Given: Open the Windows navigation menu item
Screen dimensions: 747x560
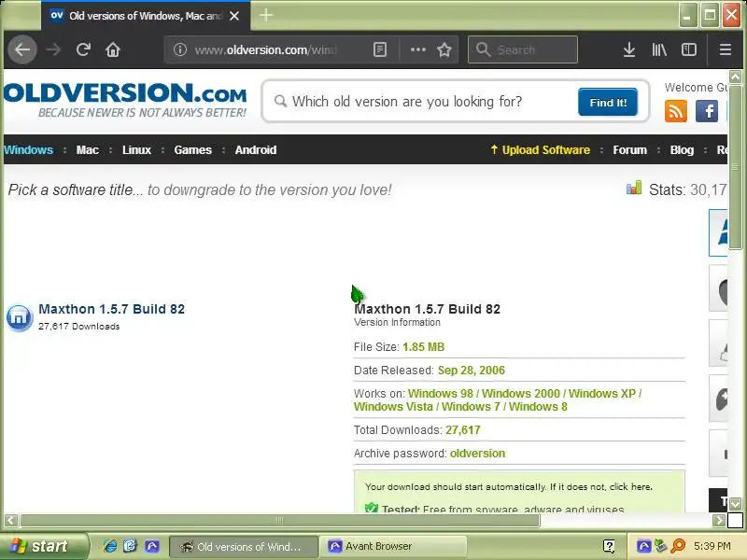Looking at the screenshot, I should pyautogui.click(x=28, y=150).
